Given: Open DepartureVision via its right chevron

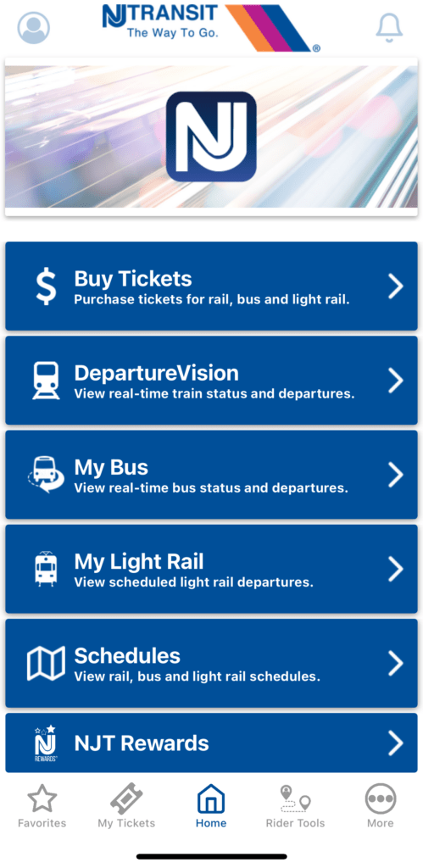Looking at the screenshot, I should (x=395, y=381).
